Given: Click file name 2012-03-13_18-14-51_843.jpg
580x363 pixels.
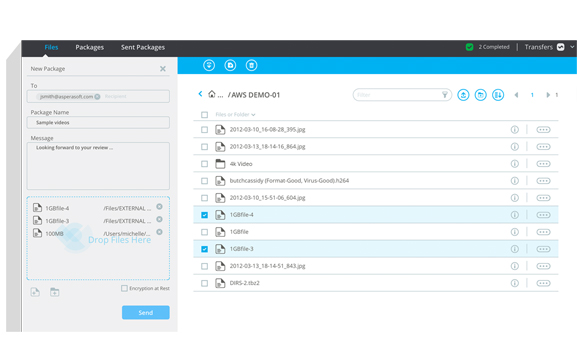Looking at the screenshot, I should pyautogui.click(x=267, y=266).
